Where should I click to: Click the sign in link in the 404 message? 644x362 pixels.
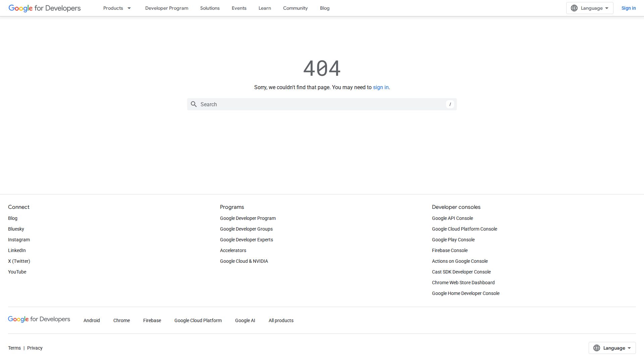pos(380,87)
